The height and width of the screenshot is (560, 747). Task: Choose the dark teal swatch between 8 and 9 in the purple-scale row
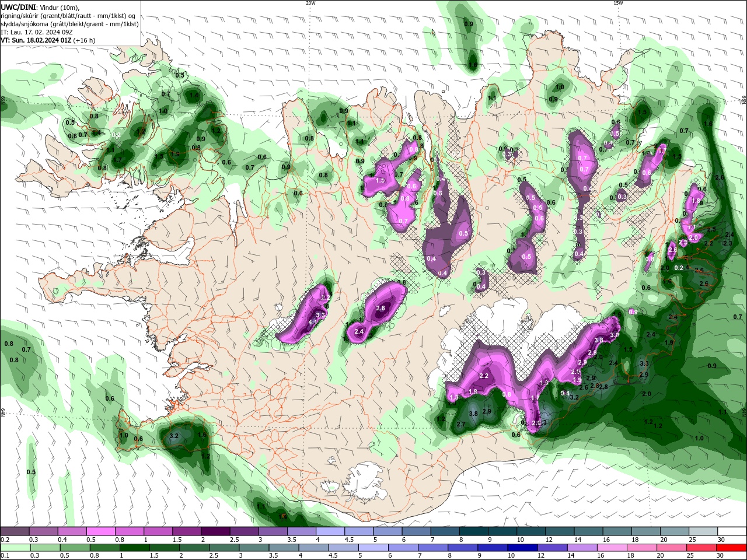point(473,531)
